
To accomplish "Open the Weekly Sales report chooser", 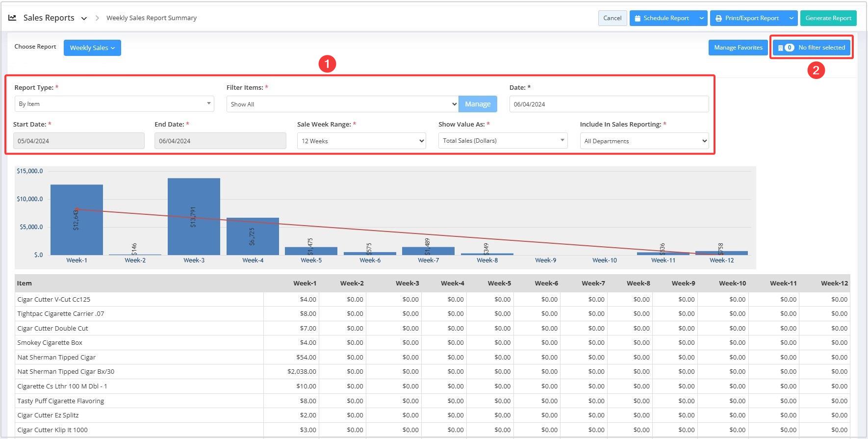I will (x=92, y=48).
